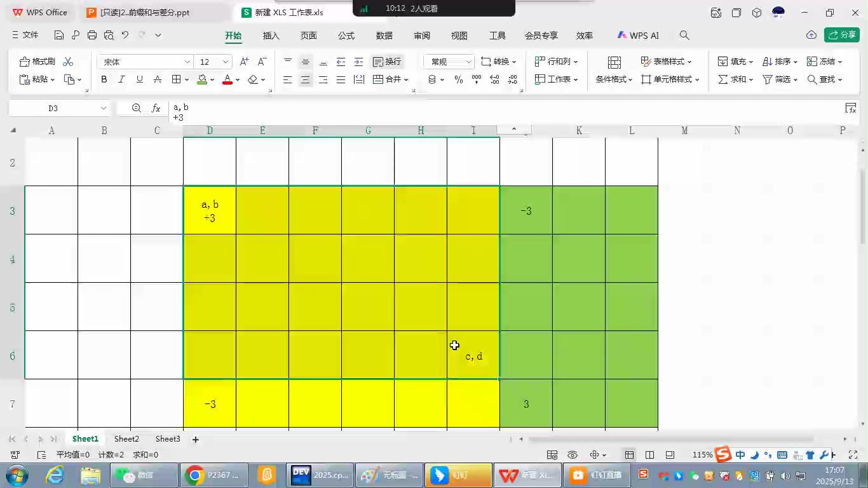Open the Formulas (公式) ribbon tab
The image size is (868, 488).
346,36
